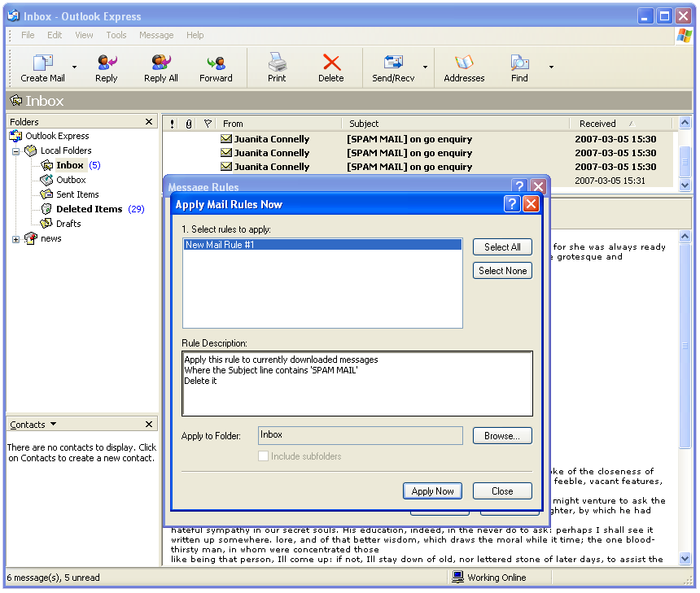Select the Outbox folder
700x593 pixels.
click(x=71, y=180)
